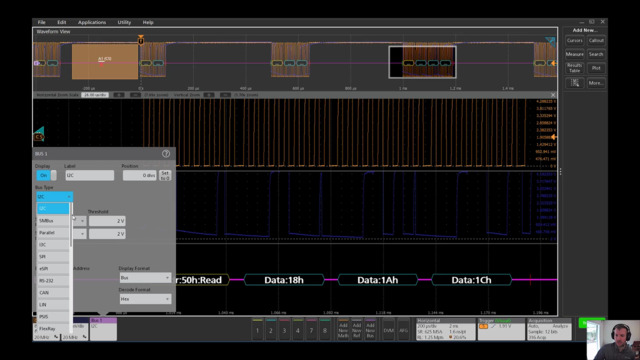Choose RS-232 from the bus type list
The height and width of the screenshot is (360, 640).
[x=53, y=280]
